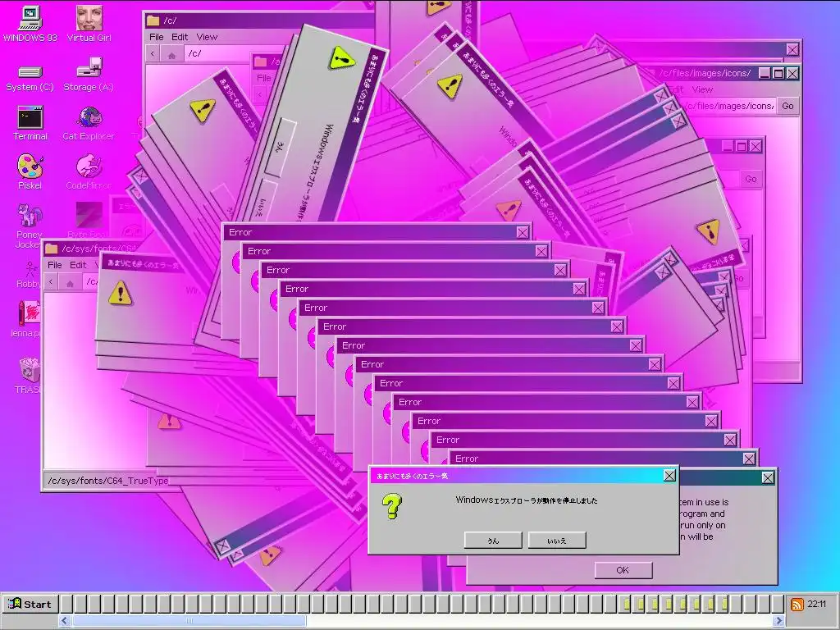Click the Start button in taskbar

tap(30, 604)
